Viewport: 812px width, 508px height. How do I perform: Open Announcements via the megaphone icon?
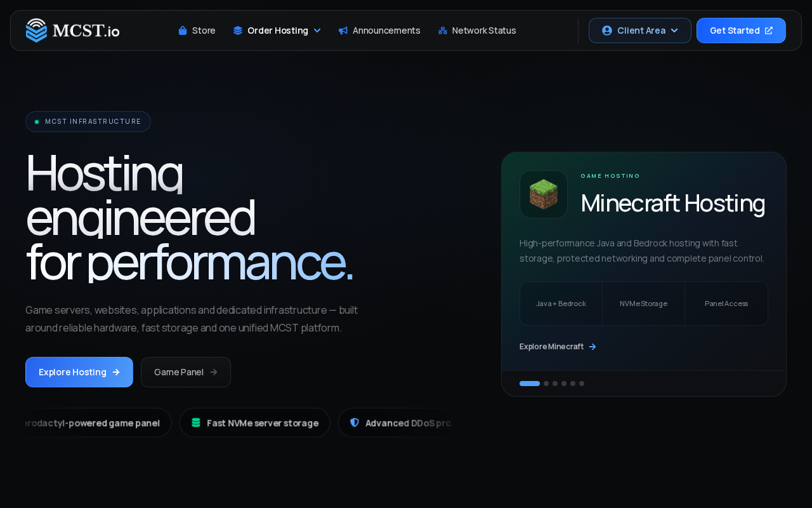click(343, 30)
